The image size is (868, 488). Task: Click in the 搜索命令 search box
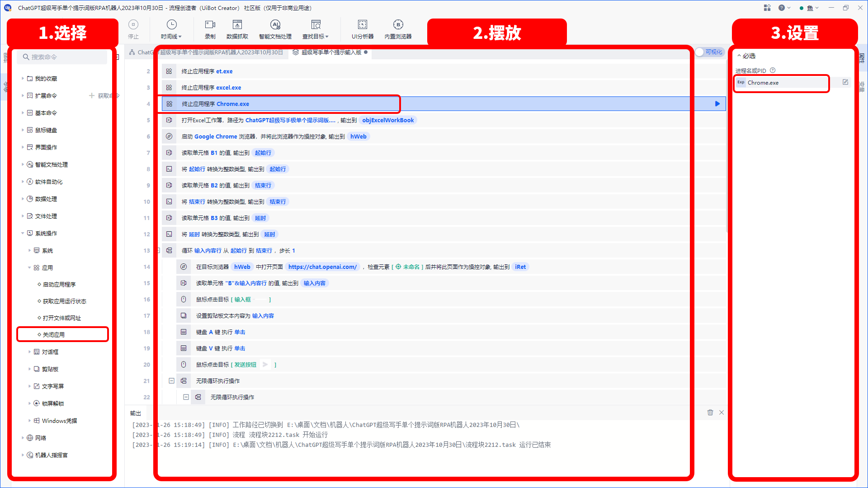tap(62, 57)
